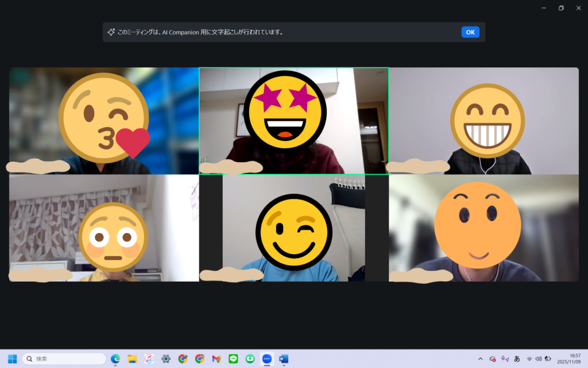The width and height of the screenshot is (588, 368).
Task: Click the taskbar search box labeled 検索
Action: [64, 359]
